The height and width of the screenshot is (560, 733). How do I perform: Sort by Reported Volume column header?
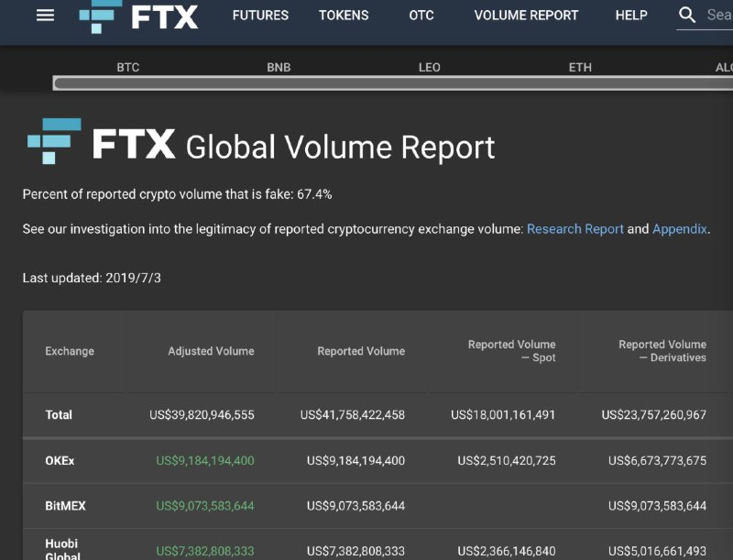click(x=361, y=351)
